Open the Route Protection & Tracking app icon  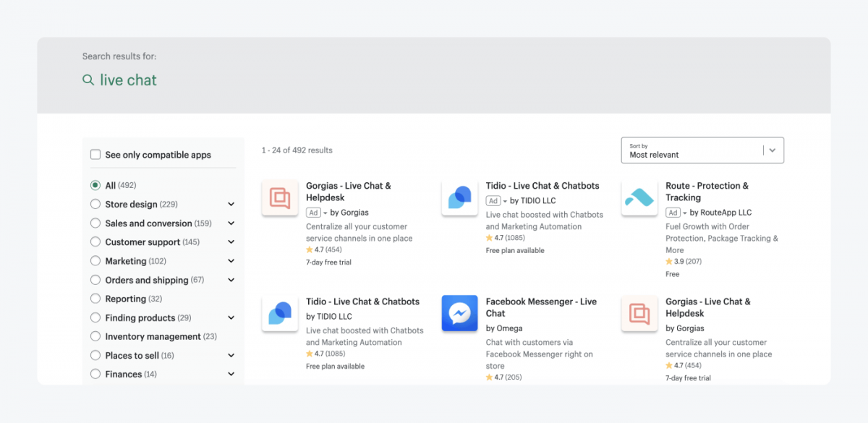[x=639, y=197]
